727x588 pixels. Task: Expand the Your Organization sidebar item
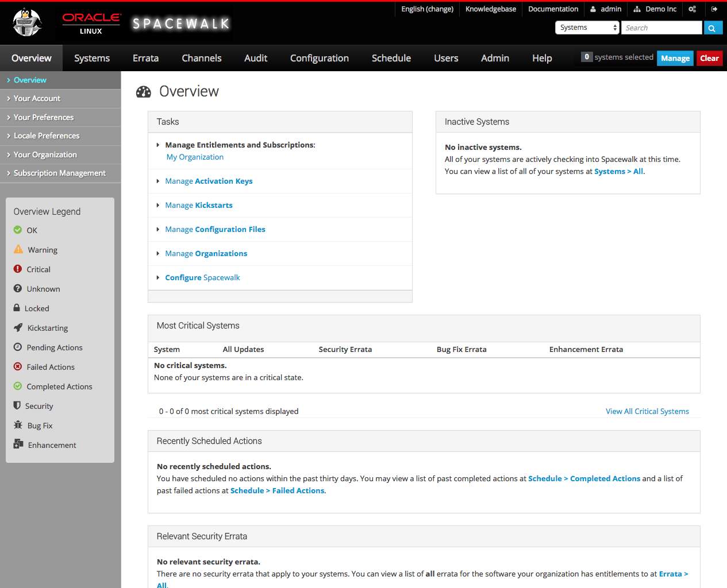point(60,154)
